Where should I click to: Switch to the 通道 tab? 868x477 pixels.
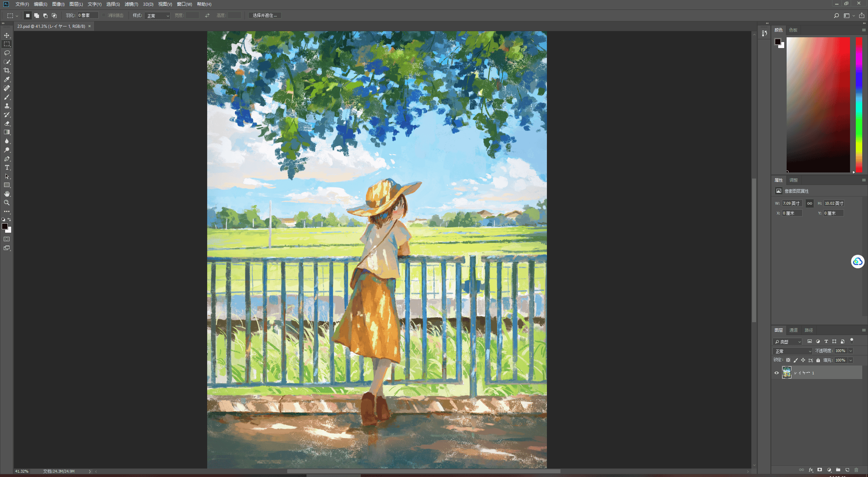coord(793,330)
